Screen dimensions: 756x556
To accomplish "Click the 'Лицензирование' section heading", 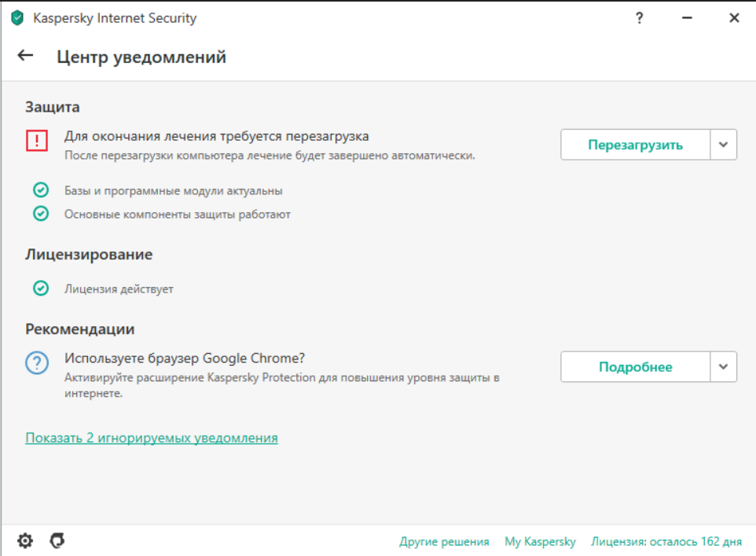I will pos(89,254).
